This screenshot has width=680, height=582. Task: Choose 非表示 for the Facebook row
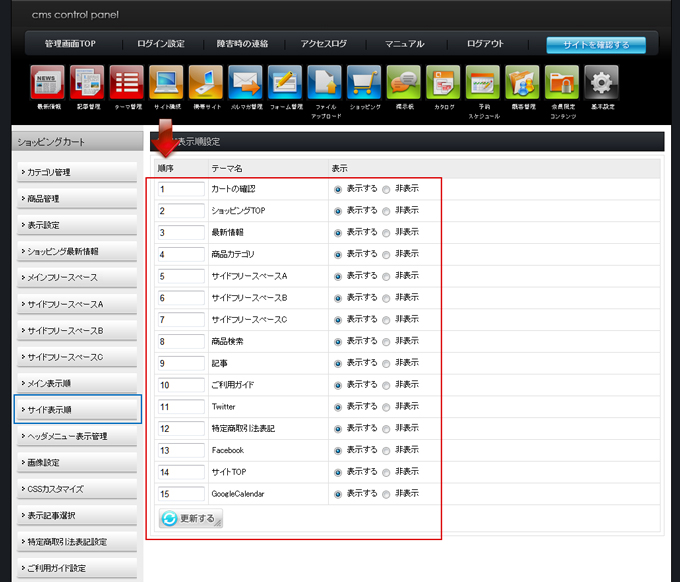tap(387, 451)
